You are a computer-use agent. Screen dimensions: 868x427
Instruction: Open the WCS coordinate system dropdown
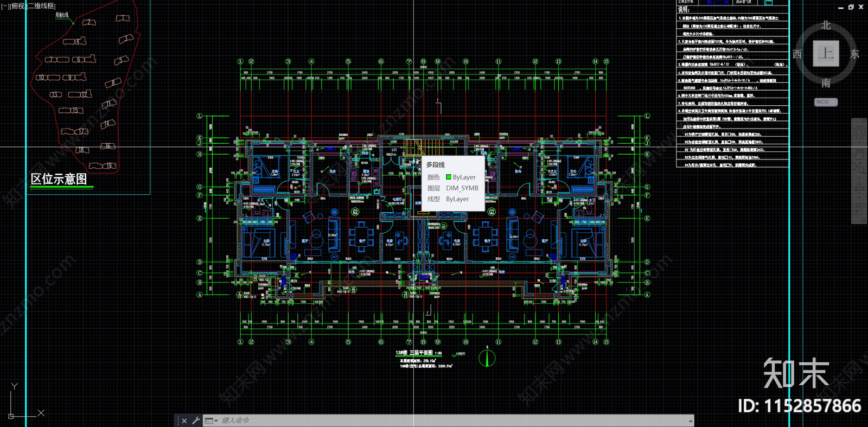coord(826,102)
